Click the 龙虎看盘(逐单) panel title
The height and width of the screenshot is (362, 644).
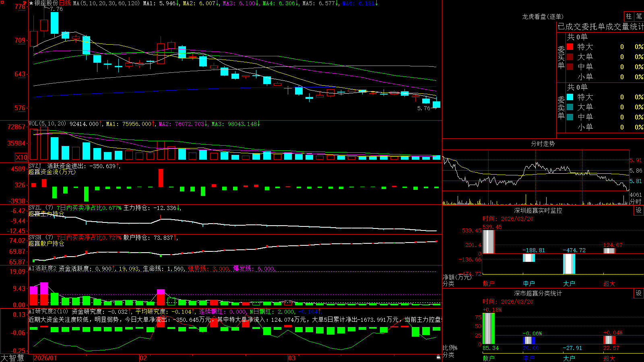pos(543,16)
